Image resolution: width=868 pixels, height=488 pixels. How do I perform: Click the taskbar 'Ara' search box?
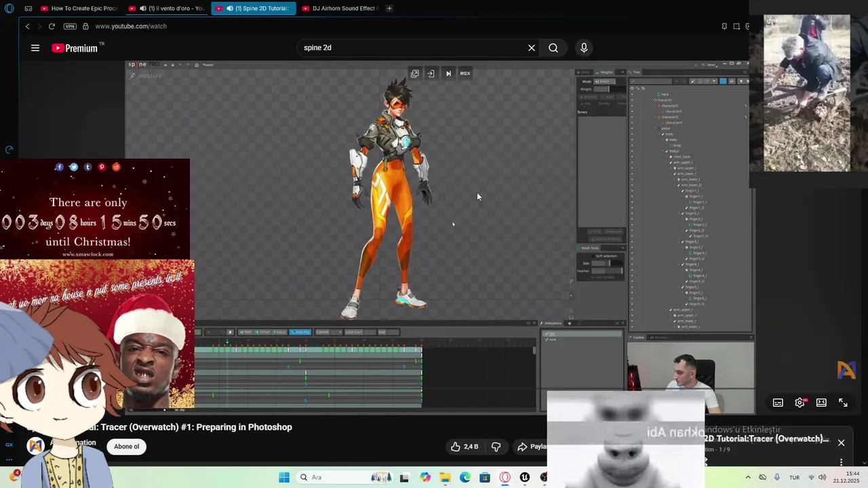345,477
